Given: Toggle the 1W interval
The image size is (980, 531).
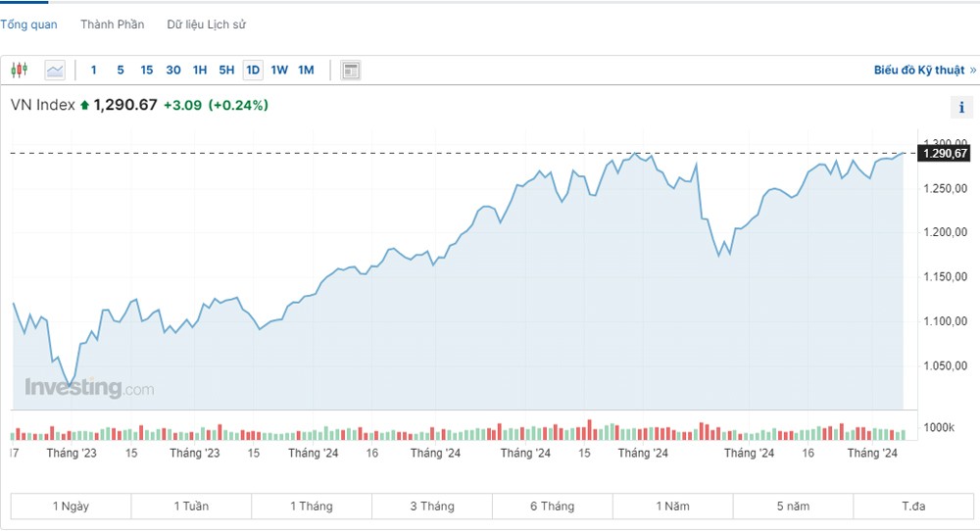Looking at the screenshot, I should (279, 70).
